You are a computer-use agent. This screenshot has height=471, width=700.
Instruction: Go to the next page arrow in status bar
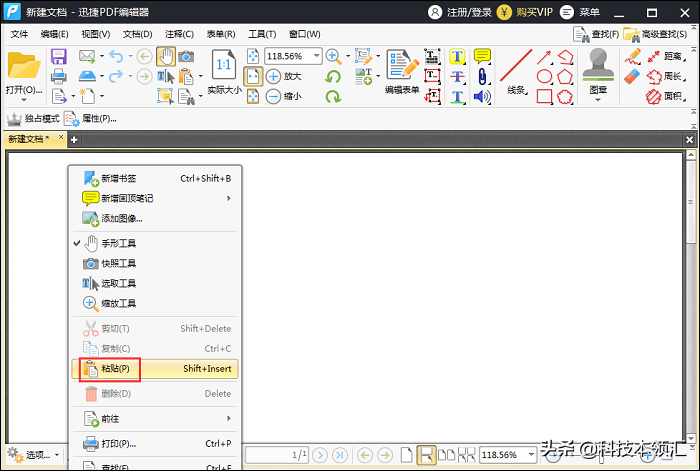[320, 455]
